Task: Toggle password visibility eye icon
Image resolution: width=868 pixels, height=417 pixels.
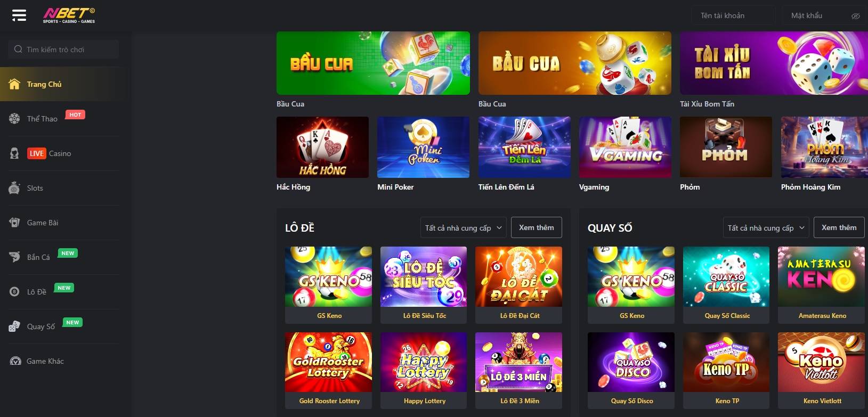Action: [x=856, y=16]
